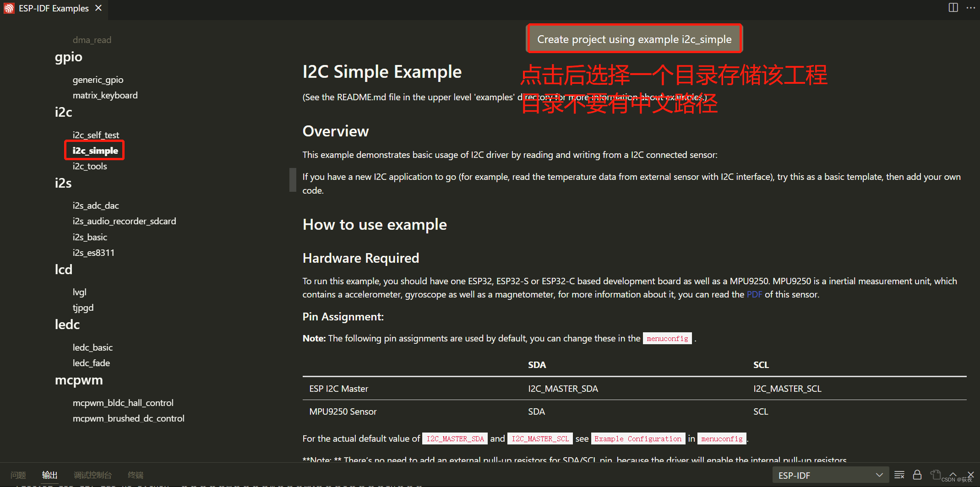Close the bottom panel

click(970, 475)
